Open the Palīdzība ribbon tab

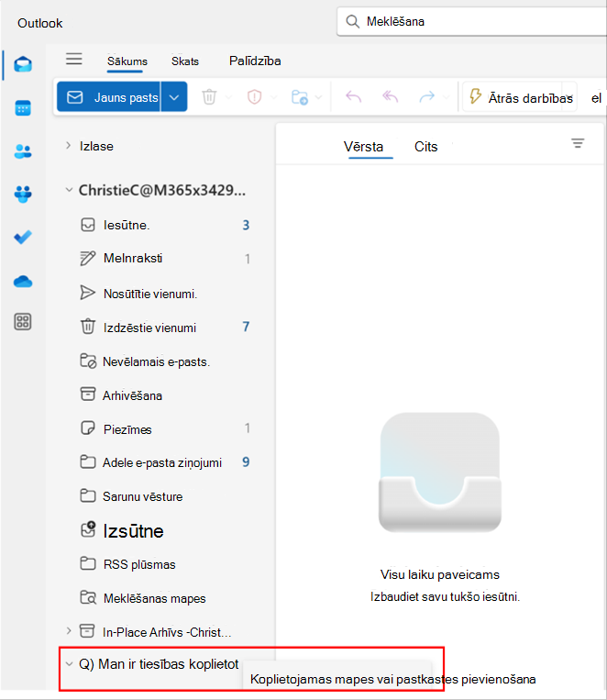[x=255, y=61]
